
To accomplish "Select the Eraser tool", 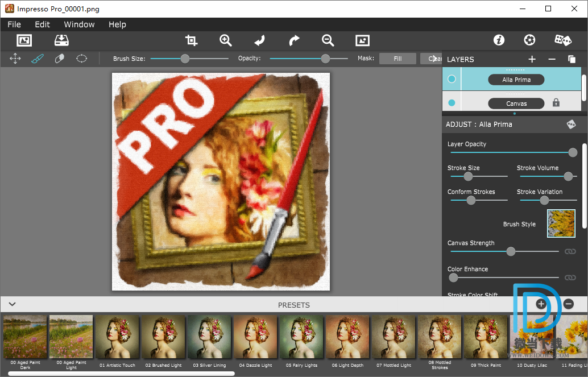I will 60,59.
